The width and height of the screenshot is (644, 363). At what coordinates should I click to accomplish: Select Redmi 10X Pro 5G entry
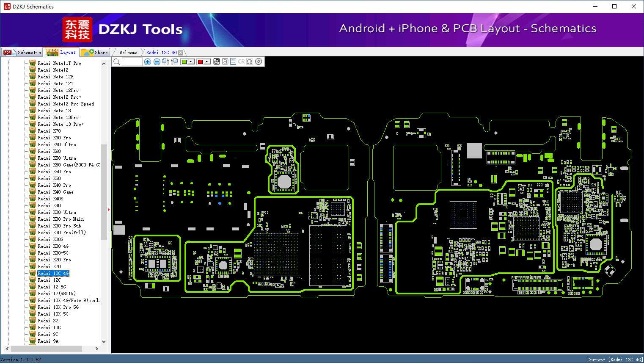[x=58, y=307]
